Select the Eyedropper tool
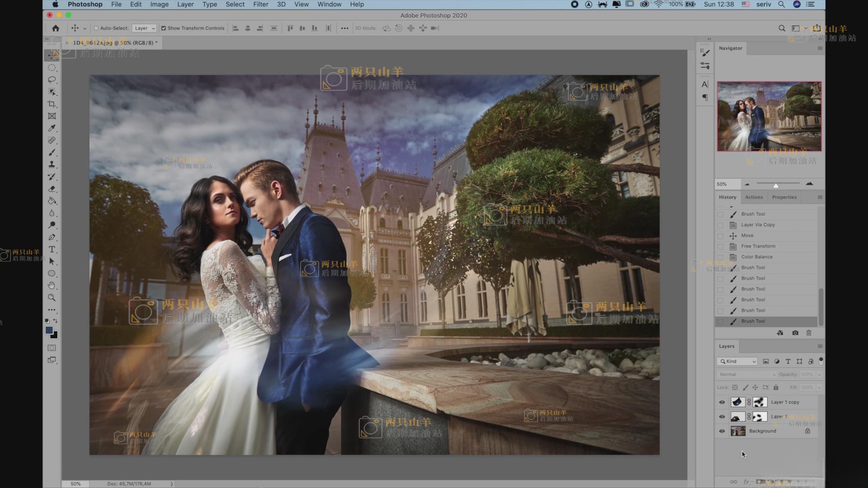Image resolution: width=868 pixels, height=488 pixels. (x=52, y=128)
